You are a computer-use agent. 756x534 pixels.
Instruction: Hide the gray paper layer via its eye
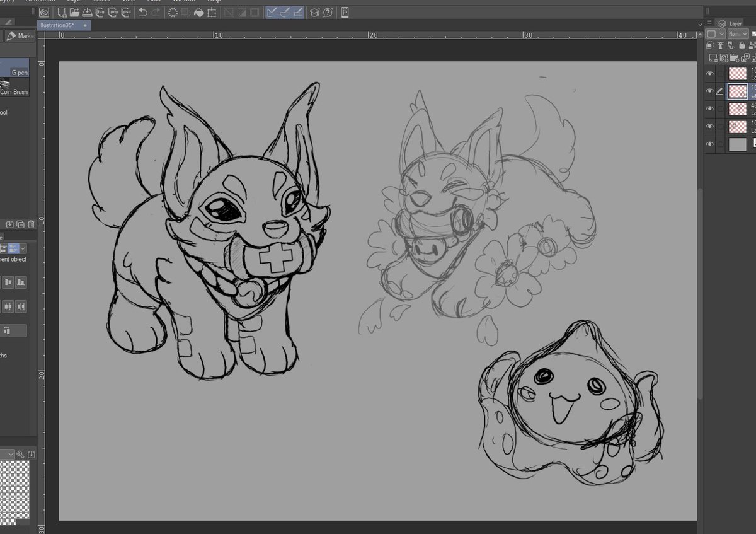[710, 144]
